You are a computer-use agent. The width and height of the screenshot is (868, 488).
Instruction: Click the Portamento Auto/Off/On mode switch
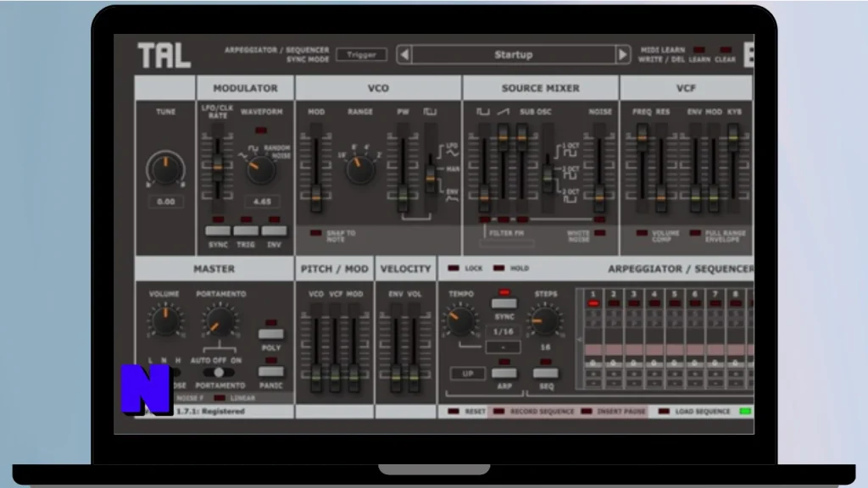coord(219,373)
